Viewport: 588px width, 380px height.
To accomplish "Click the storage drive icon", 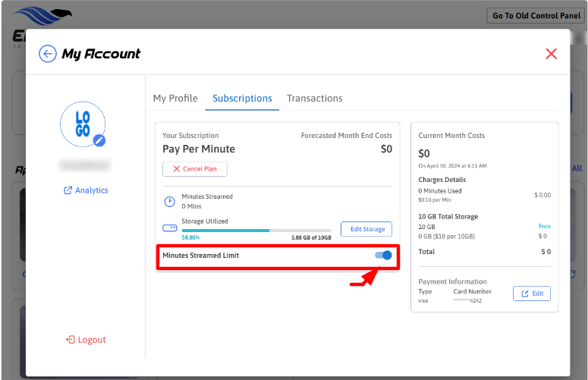I will click(x=170, y=228).
